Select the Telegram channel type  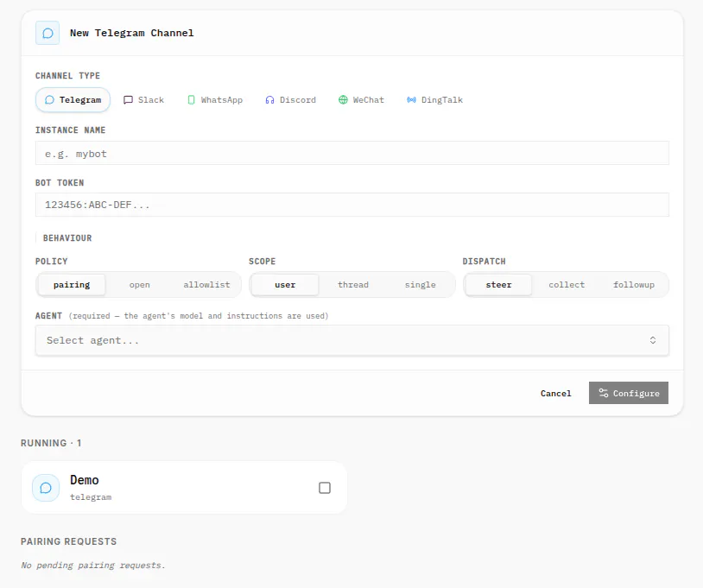click(x=73, y=100)
